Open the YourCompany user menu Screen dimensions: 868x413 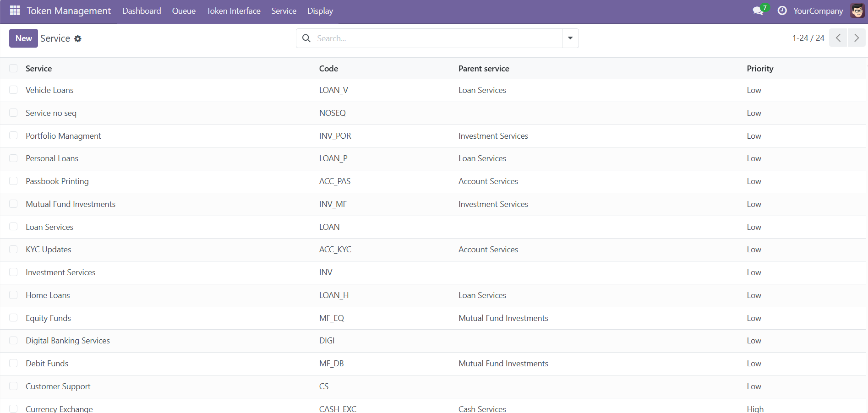tap(817, 10)
